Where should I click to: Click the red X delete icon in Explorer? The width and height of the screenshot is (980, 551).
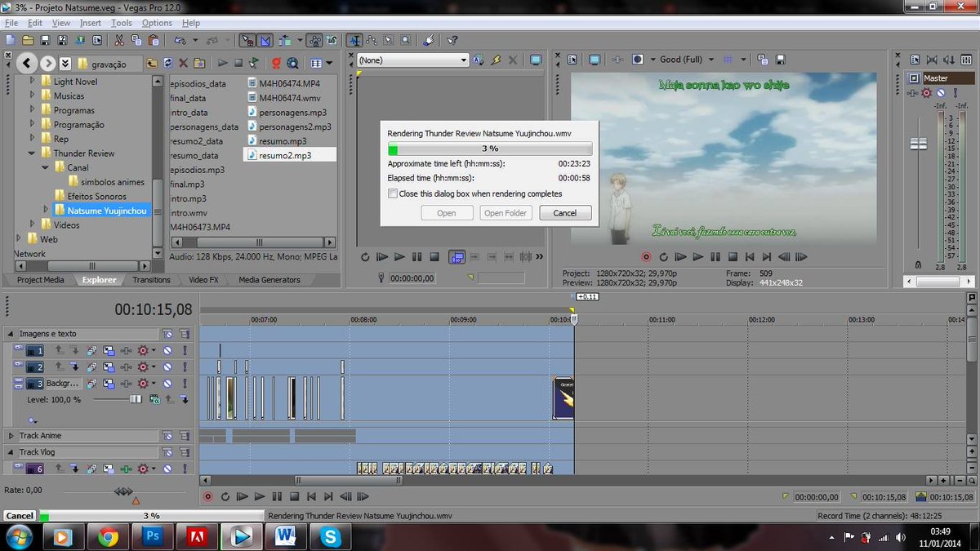click(184, 63)
